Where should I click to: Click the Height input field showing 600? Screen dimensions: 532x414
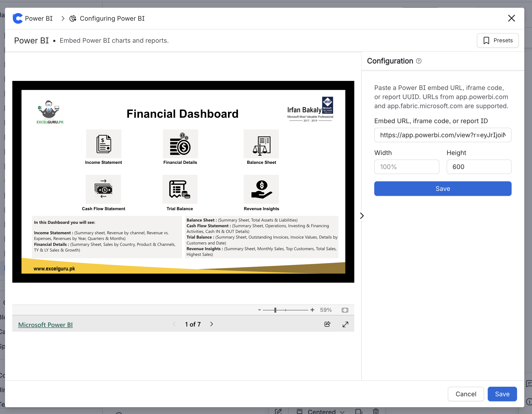click(479, 167)
